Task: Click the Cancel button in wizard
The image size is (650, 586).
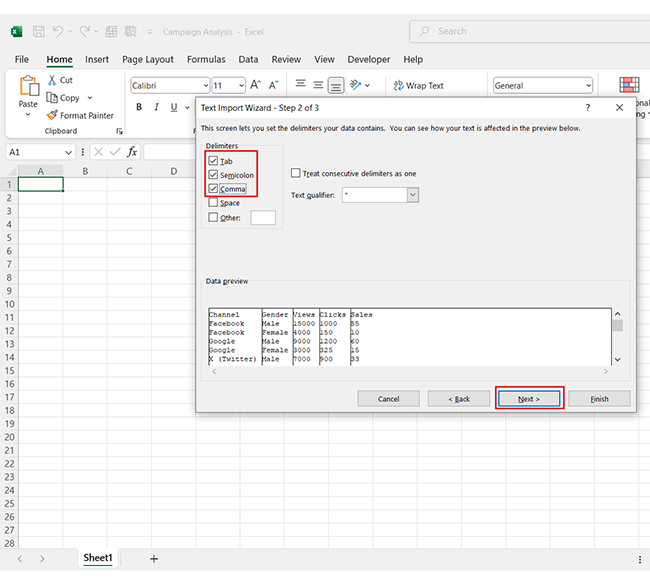Action: click(388, 399)
